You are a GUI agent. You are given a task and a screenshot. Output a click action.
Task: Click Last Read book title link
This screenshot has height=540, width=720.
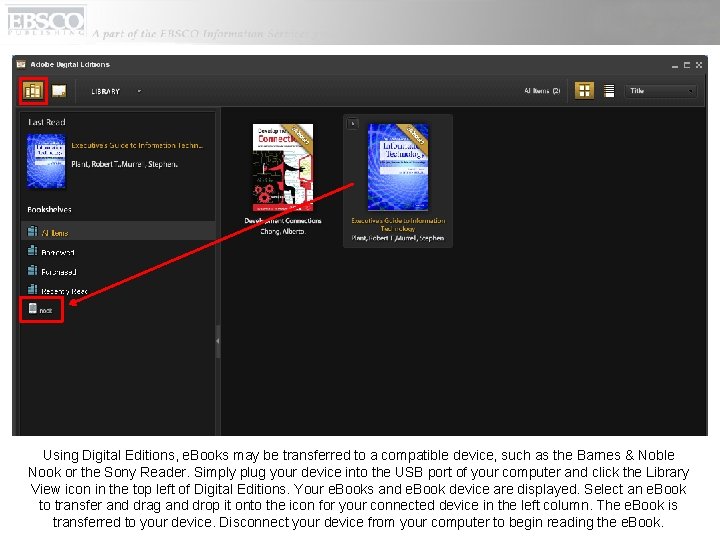(137, 145)
